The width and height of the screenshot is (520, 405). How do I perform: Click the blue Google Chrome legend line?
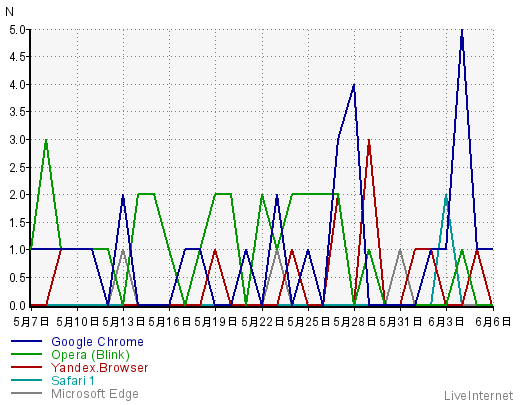[26, 341]
